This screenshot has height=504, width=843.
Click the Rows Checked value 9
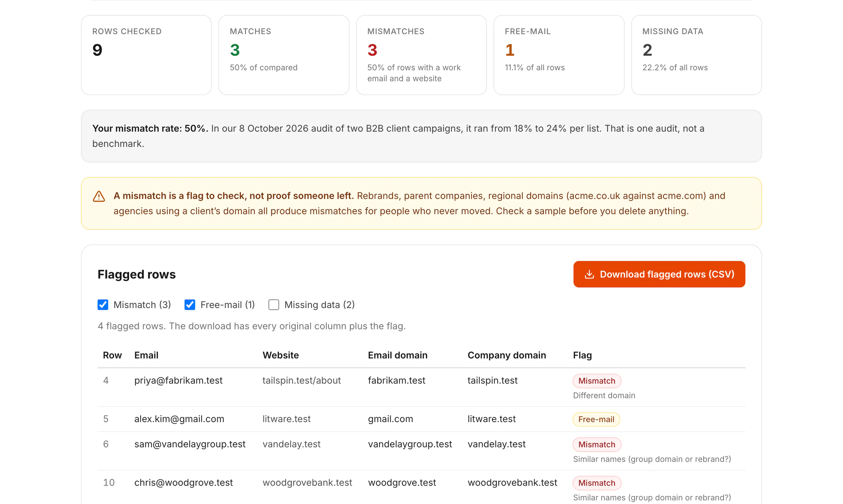click(x=97, y=50)
